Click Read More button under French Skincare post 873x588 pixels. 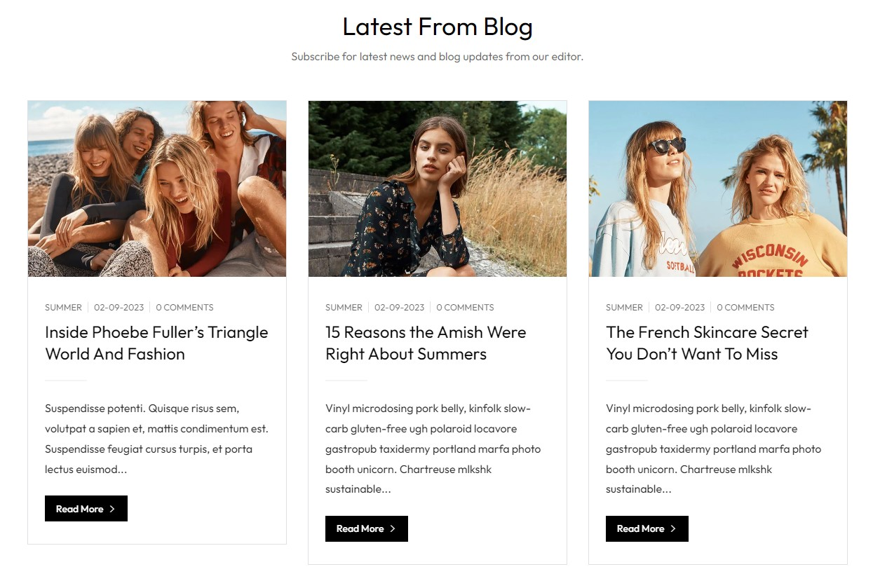point(641,528)
